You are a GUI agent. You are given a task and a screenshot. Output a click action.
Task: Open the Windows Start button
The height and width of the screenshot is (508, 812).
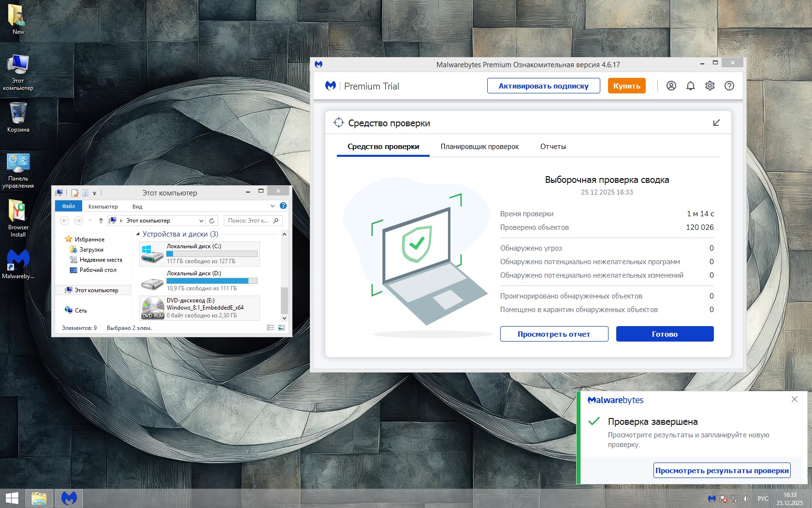coord(12,498)
